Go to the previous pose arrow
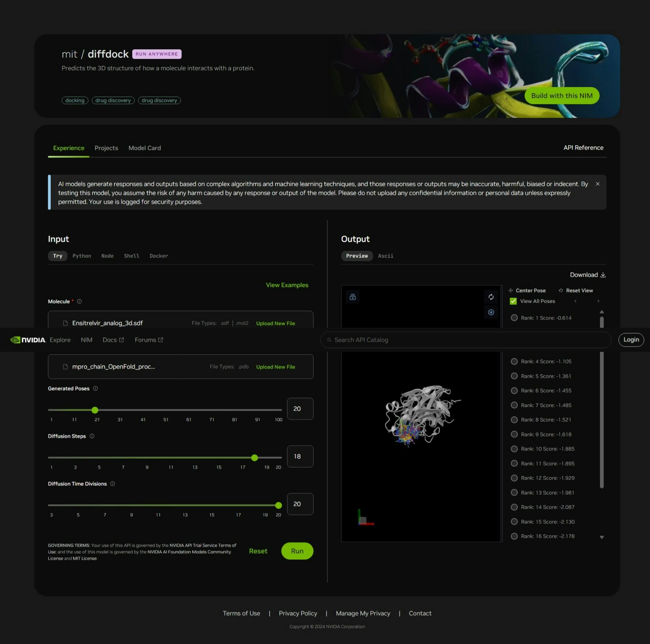 tap(575, 301)
